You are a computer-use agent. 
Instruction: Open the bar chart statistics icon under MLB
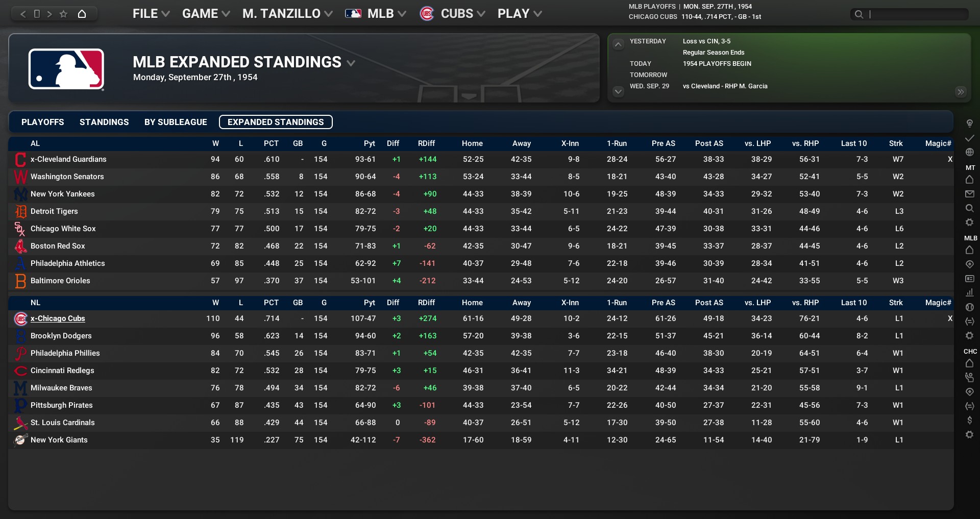pyautogui.click(x=969, y=292)
